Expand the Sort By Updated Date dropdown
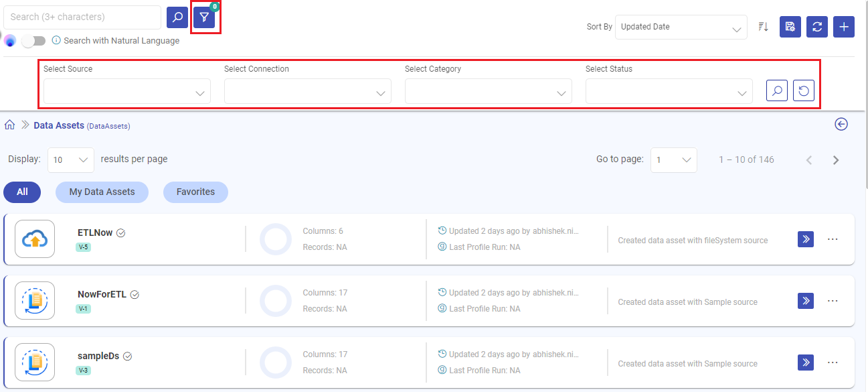The image size is (868, 392). 681,27
